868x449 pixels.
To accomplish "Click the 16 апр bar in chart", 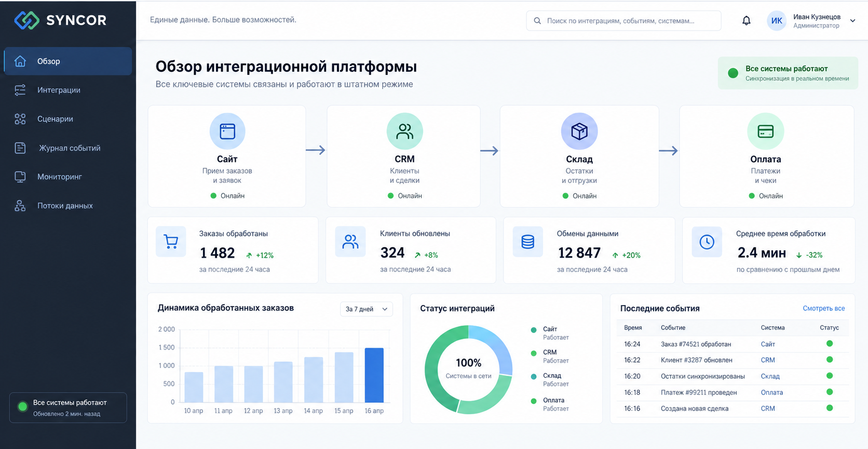I will (374, 375).
